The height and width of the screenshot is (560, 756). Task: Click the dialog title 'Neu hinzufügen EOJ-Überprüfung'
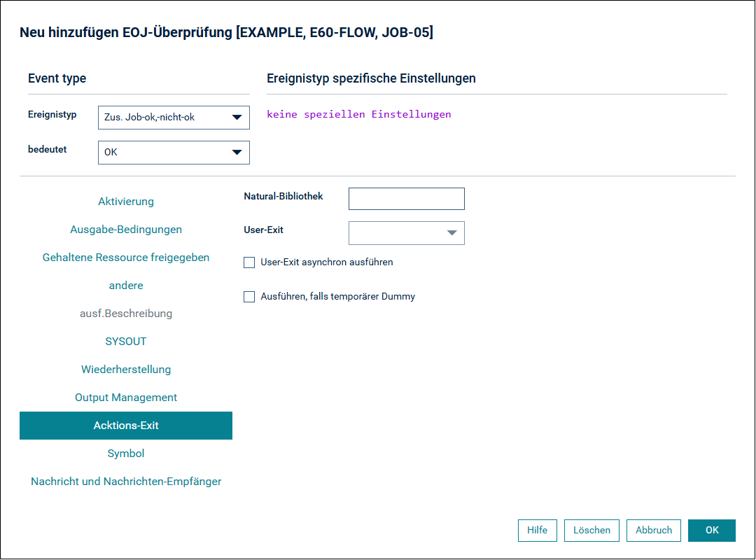[126, 32]
